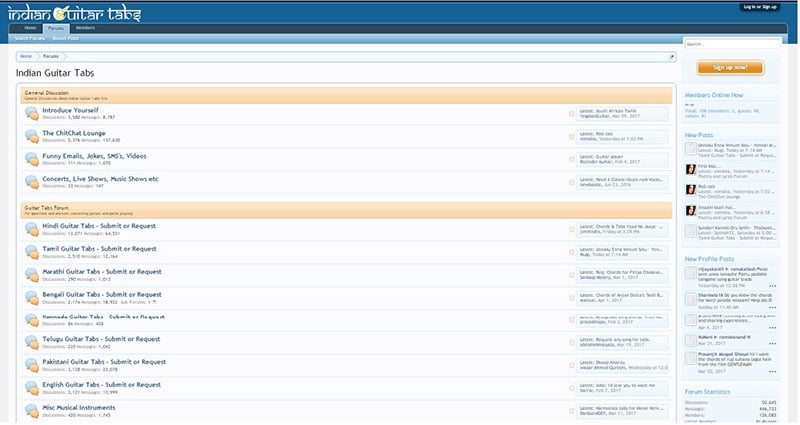Open Recent Posts sub-navigation link
Image resolution: width=800 pixels, height=425 pixels.
pos(65,38)
